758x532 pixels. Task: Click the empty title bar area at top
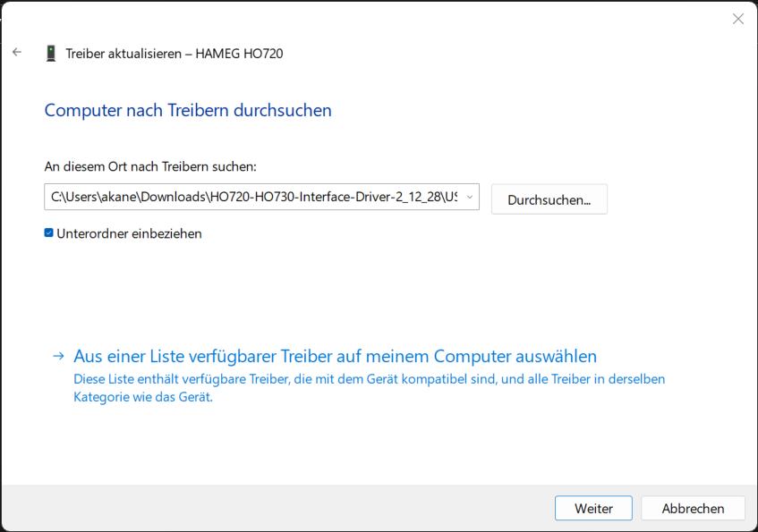[358, 18]
